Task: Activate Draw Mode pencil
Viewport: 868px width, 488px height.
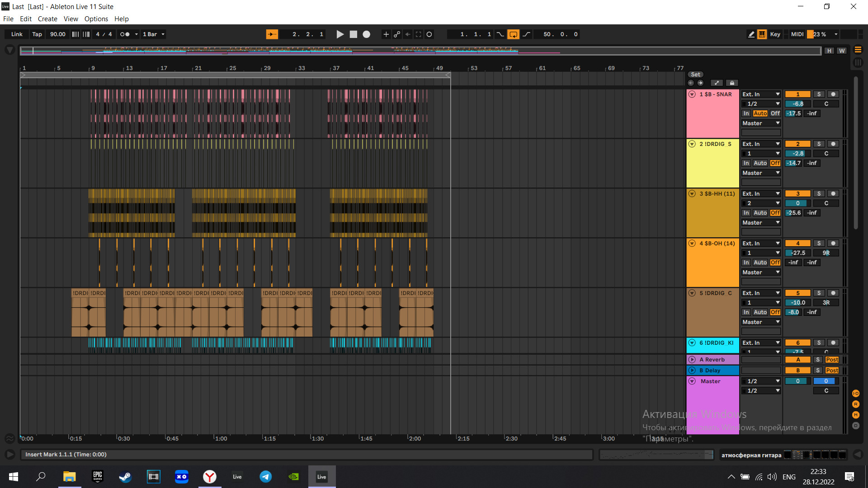Action: pos(751,34)
